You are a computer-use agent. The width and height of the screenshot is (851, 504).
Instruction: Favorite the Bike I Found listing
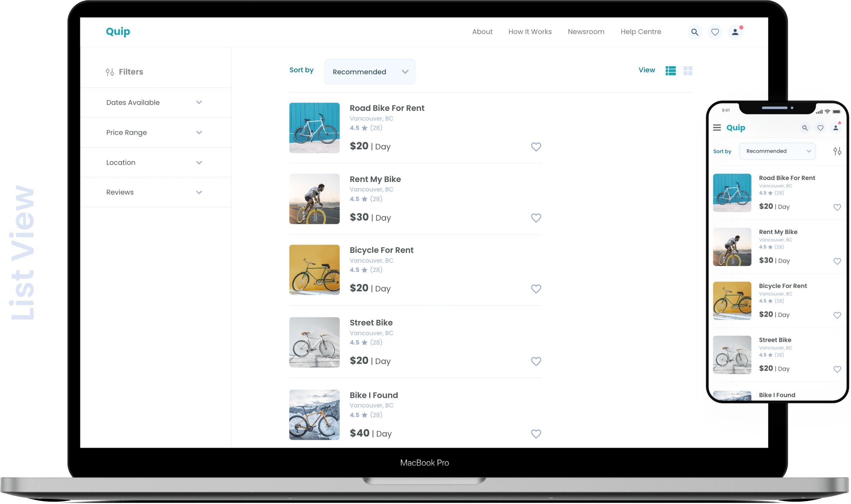point(536,434)
